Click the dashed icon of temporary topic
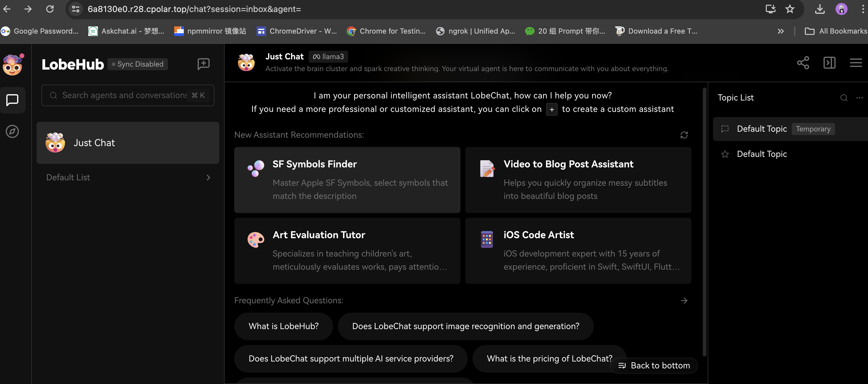The width and height of the screenshot is (868, 384). [724, 129]
